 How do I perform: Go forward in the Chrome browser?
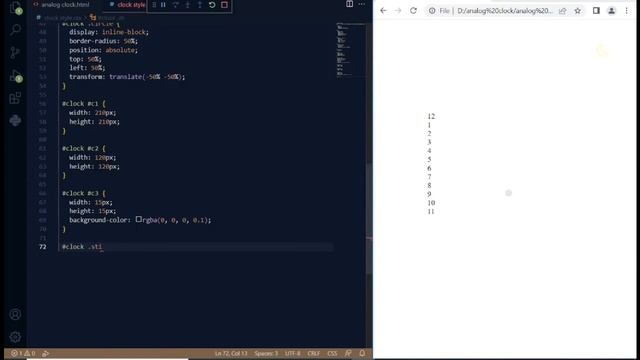click(x=398, y=11)
